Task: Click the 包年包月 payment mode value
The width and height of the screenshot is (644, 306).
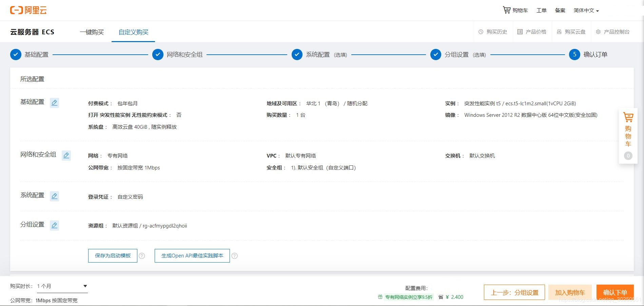Action: pos(128,104)
